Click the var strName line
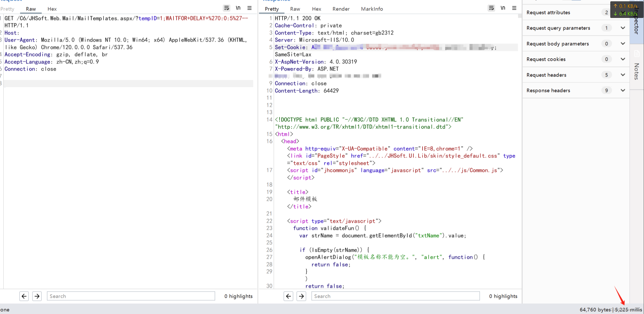The height and width of the screenshot is (314, 644). pos(383,235)
